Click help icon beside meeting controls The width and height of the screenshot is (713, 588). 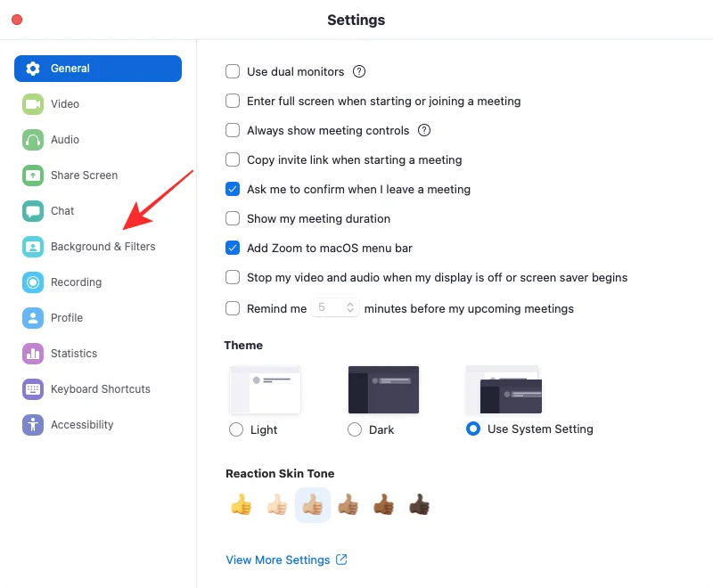[424, 130]
